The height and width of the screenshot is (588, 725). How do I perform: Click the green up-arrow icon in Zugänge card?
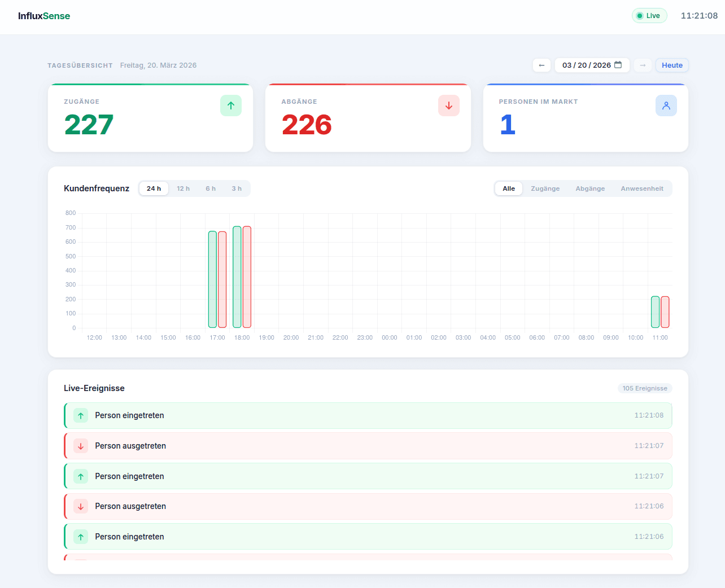pos(230,106)
